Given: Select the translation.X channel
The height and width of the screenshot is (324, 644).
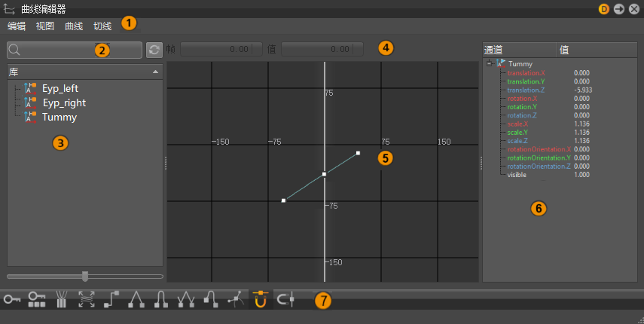Looking at the screenshot, I should coord(526,73).
